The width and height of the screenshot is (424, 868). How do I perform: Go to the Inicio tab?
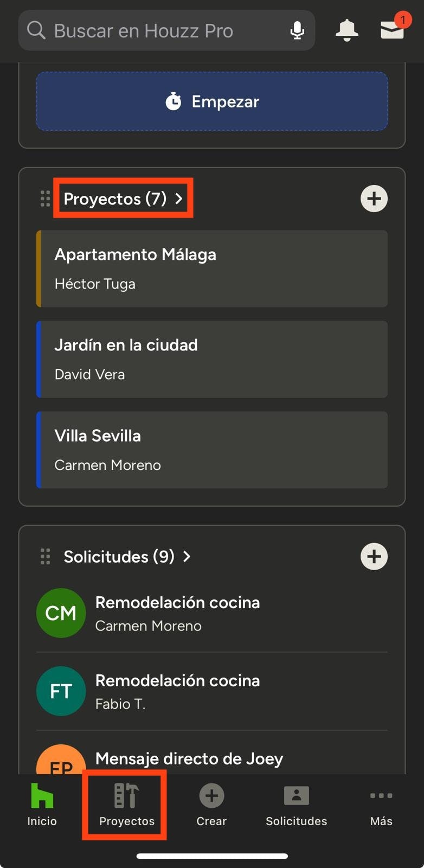[x=42, y=806]
